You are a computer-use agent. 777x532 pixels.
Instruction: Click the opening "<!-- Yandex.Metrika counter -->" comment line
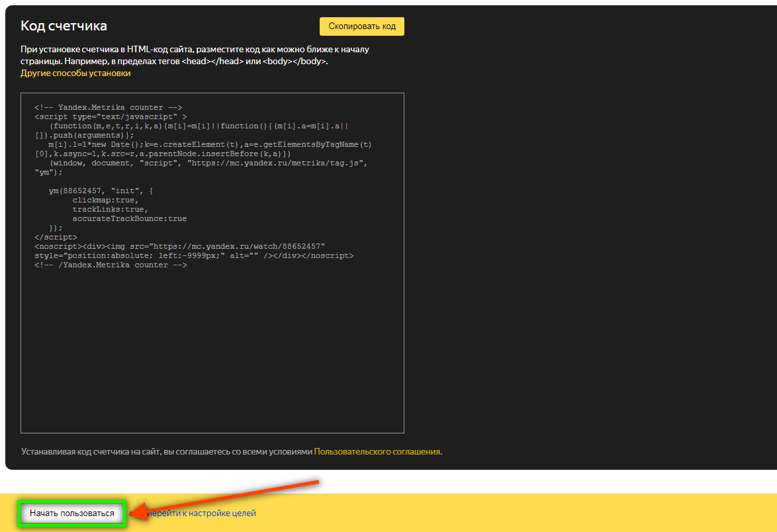109,107
